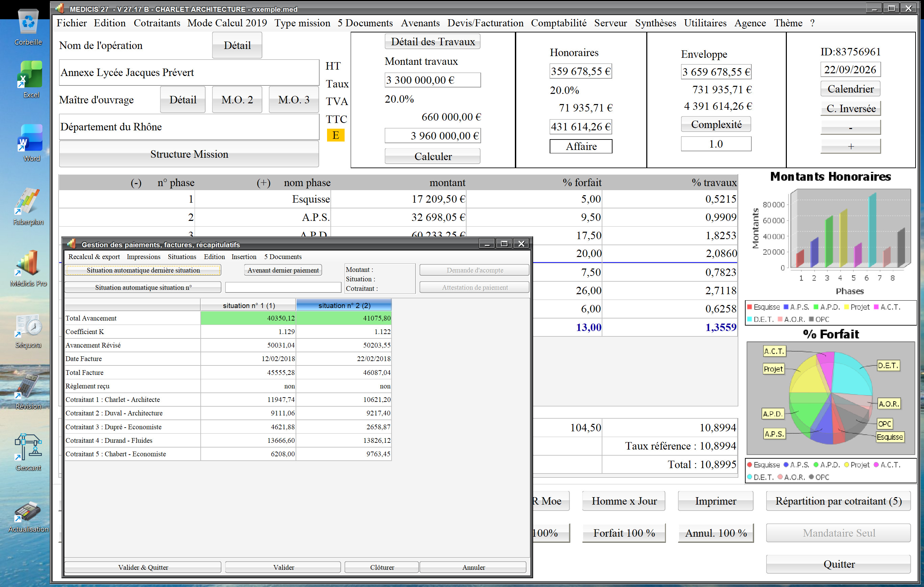Click the Valider & Quitter button
Image resolution: width=924 pixels, height=587 pixels.
pyautogui.click(x=143, y=567)
